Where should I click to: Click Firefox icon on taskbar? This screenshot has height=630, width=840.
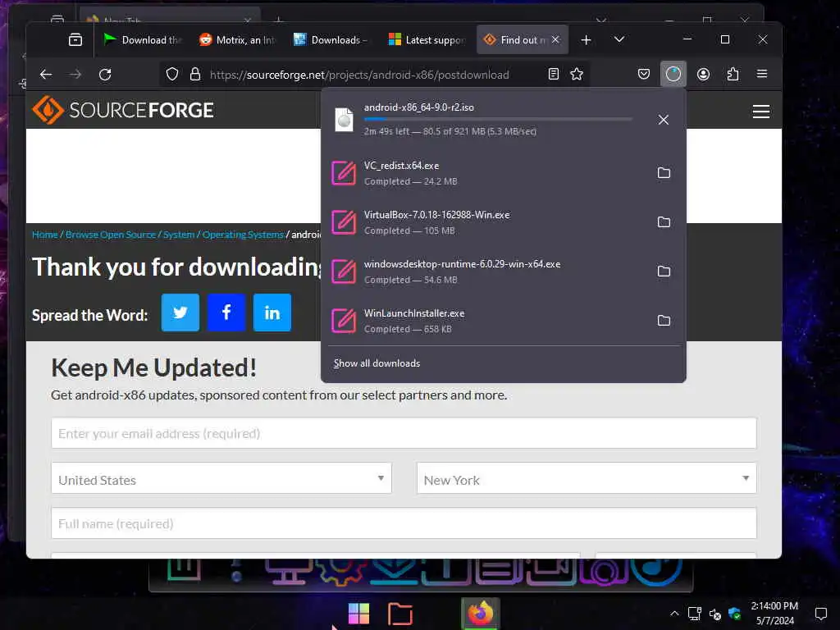click(481, 614)
